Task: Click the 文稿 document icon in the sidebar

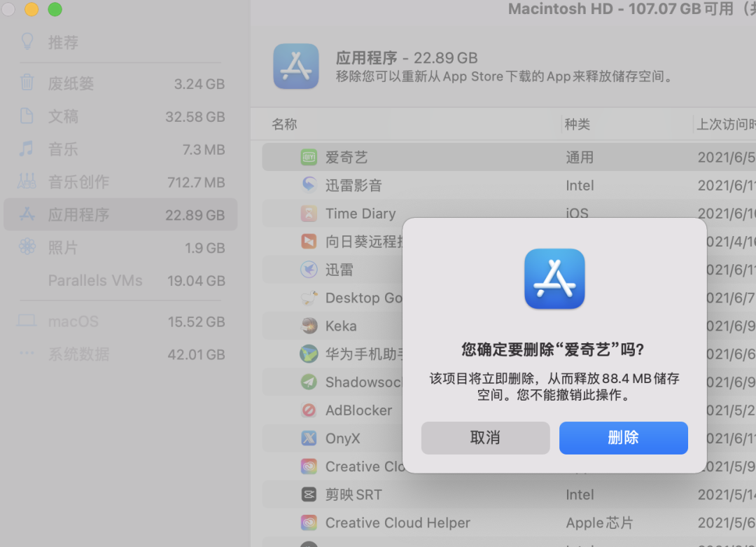Action: pos(27,116)
